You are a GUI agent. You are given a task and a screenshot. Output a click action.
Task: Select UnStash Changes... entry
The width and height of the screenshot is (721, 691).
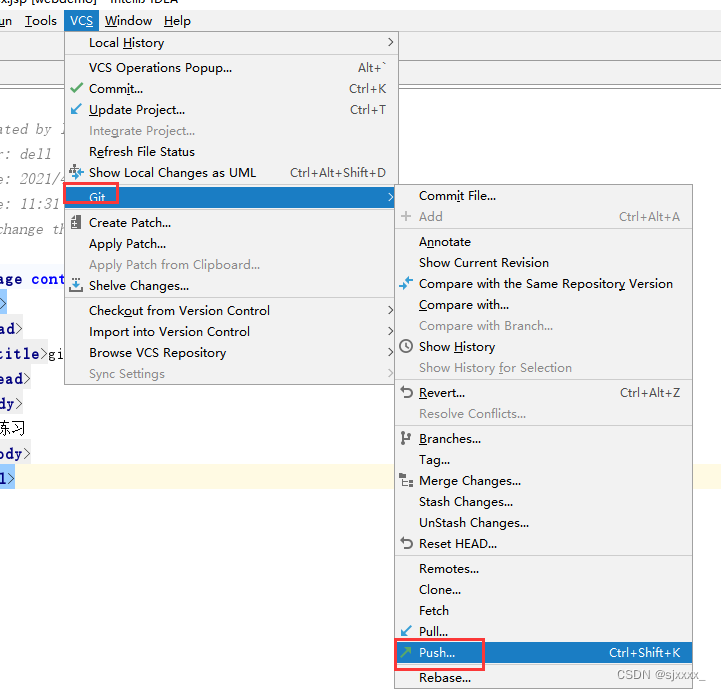(x=544, y=523)
